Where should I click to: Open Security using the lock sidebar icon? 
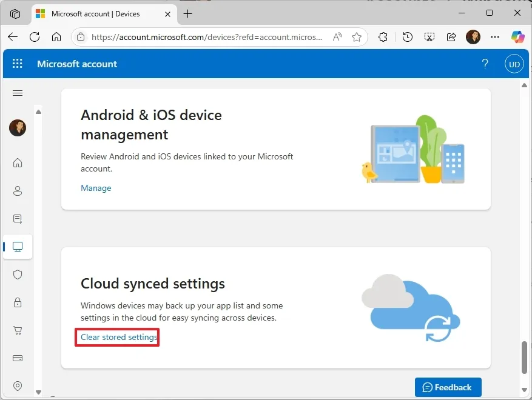coord(18,302)
